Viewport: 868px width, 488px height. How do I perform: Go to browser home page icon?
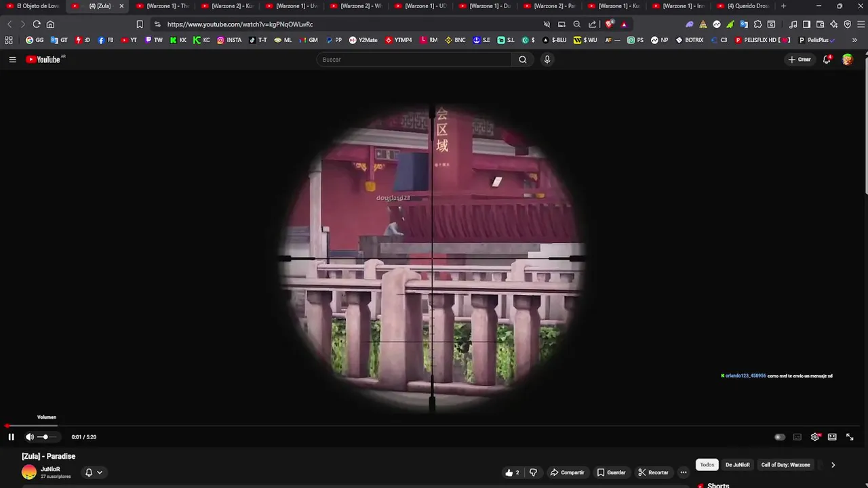[x=50, y=24]
